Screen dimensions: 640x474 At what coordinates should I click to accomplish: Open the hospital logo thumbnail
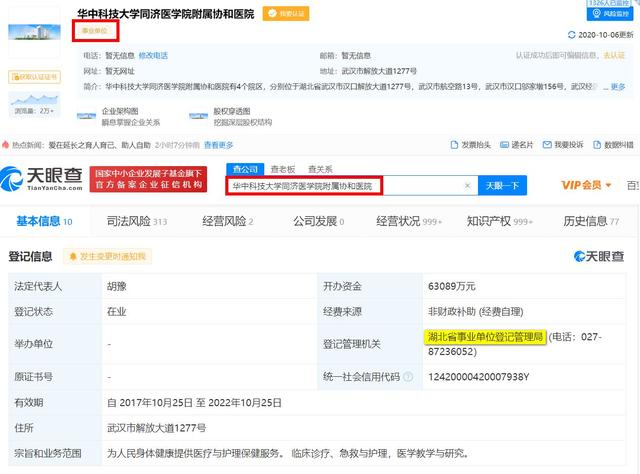[x=34, y=32]
